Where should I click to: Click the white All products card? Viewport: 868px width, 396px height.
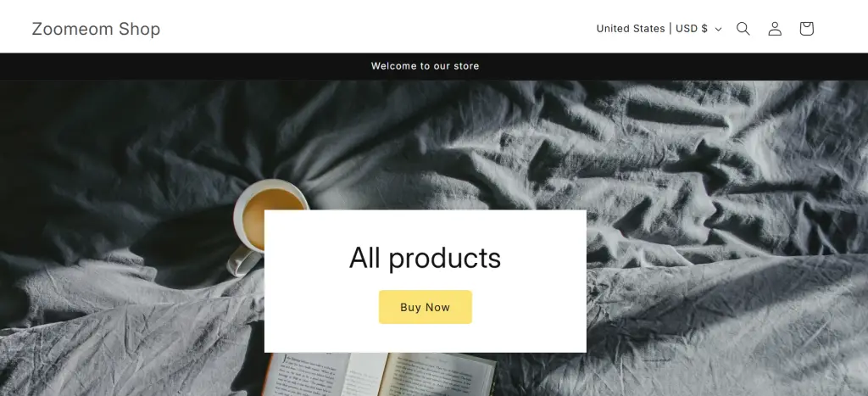click(x=426, y=281)
